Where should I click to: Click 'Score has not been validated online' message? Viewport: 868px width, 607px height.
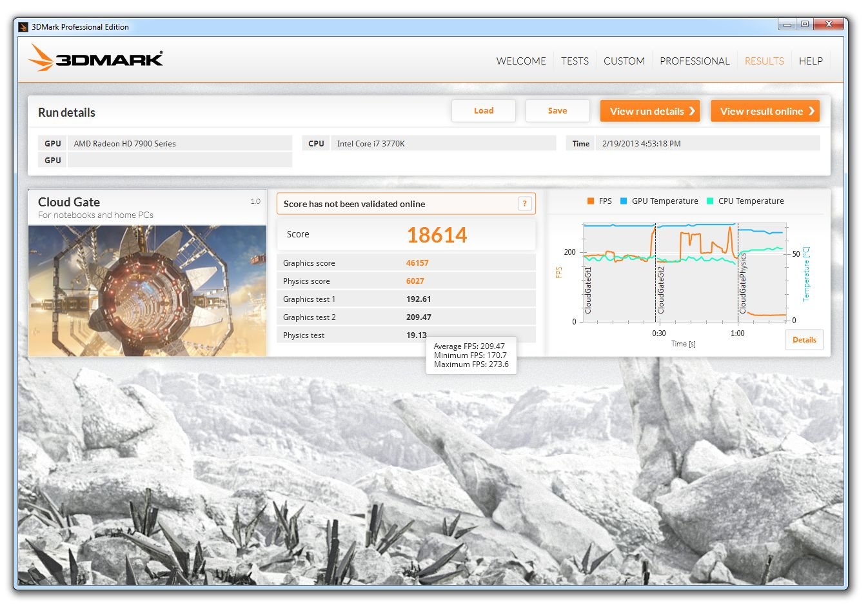[354, 204]
